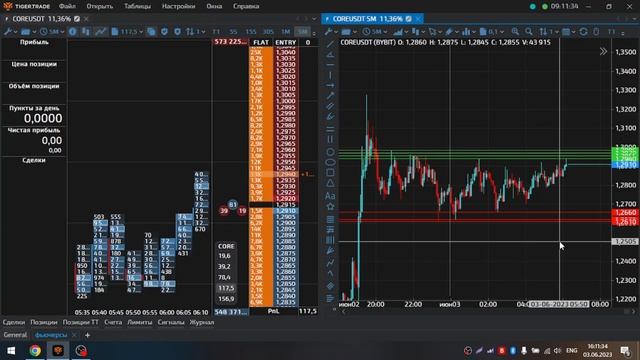
Task: Click the ENTRY button in order book
Action: pos(286,42)
